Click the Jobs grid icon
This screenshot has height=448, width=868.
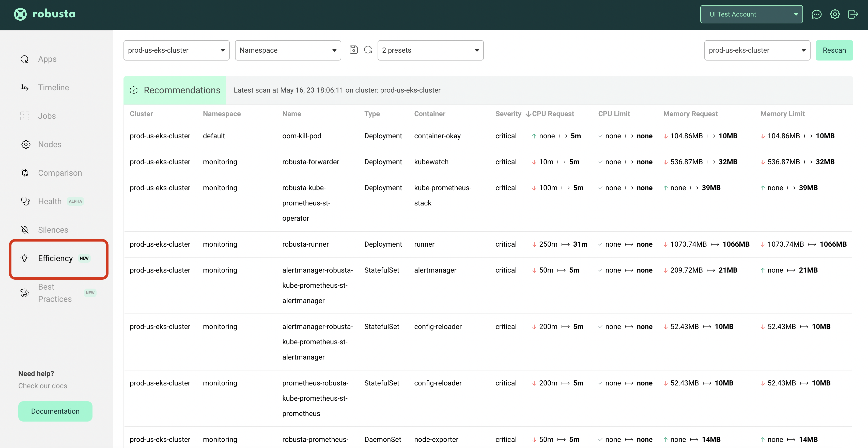click(x=25, y=116)
